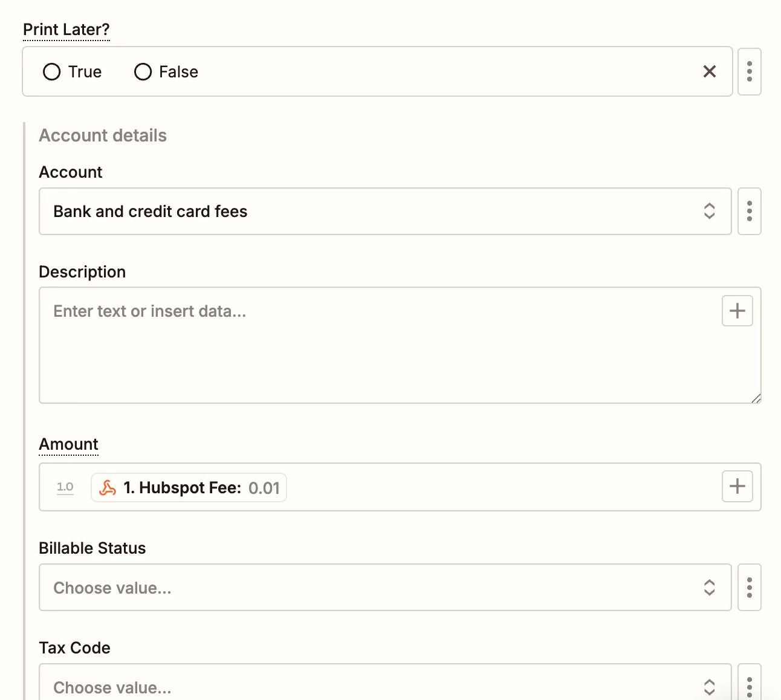
Task: Open three-dot menu beside Tax Code
Action: pos(750,682)
